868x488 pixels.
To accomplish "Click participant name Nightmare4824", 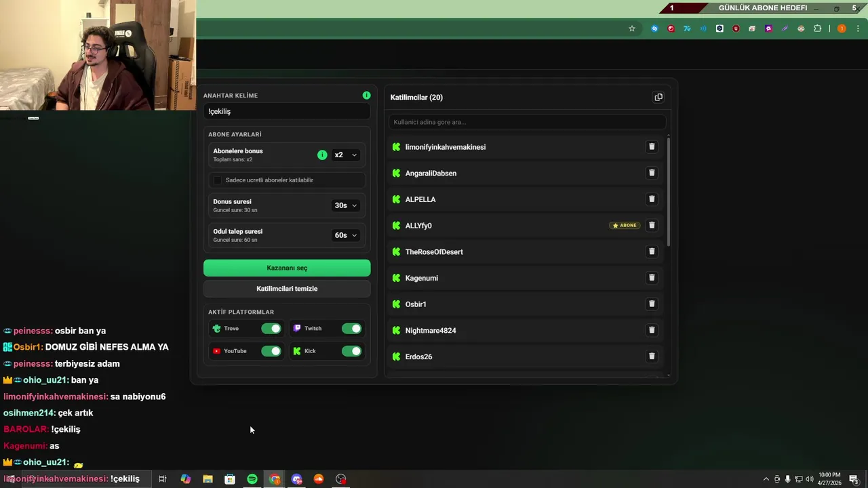I will [x=431, y=331].
